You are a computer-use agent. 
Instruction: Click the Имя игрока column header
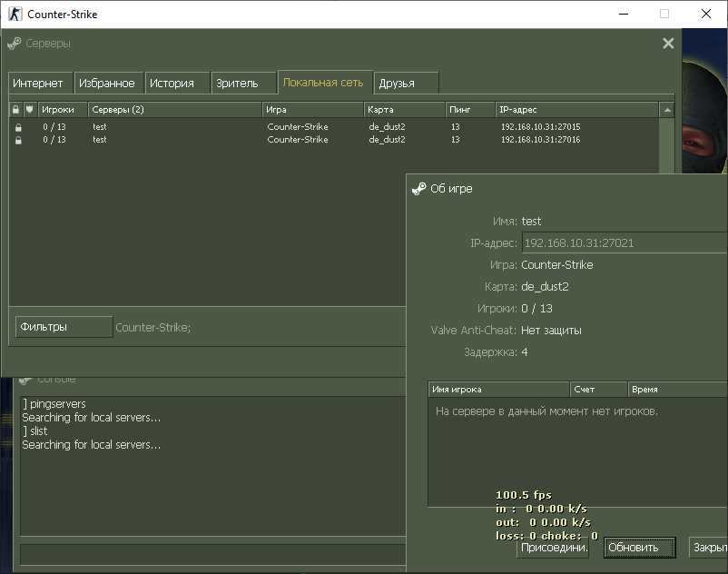tap(498, 389)
